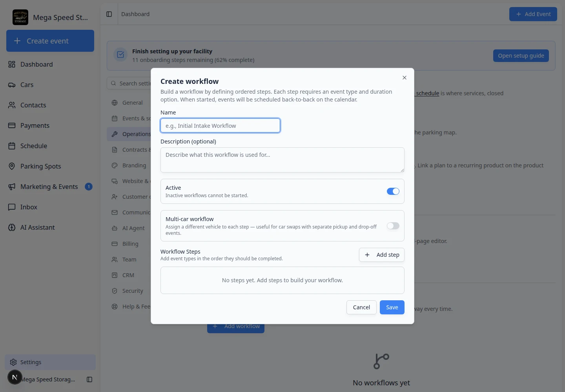
Task: Open the Contracts settings item
Action: tap(129, 150)
